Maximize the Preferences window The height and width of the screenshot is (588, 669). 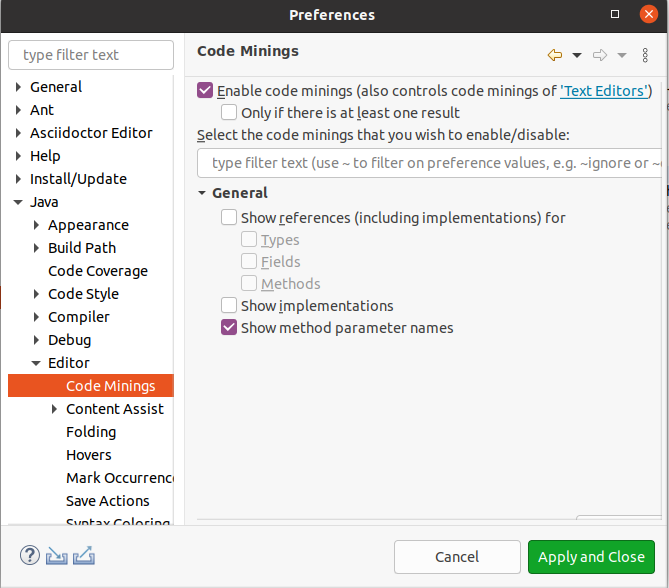615,15
